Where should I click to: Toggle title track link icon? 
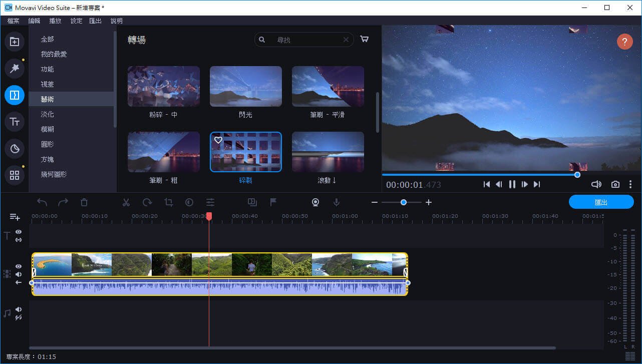[x=19, y=240]
